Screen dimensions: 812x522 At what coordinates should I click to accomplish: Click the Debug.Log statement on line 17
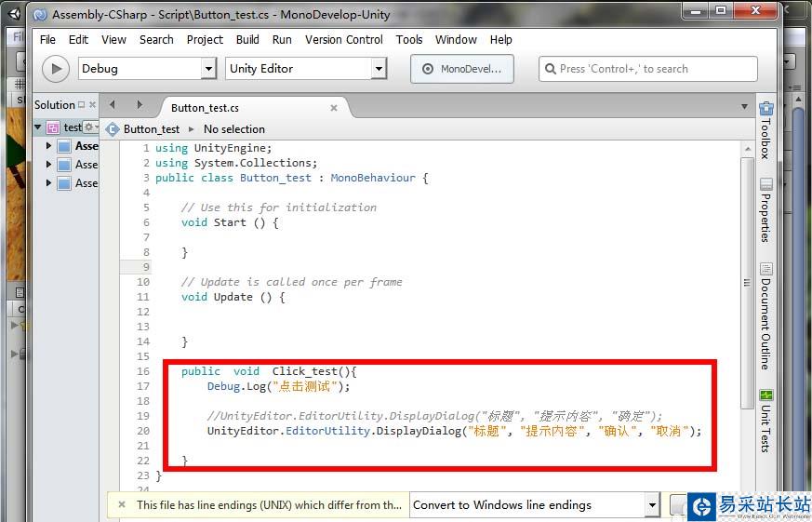(x=279, y=386)
